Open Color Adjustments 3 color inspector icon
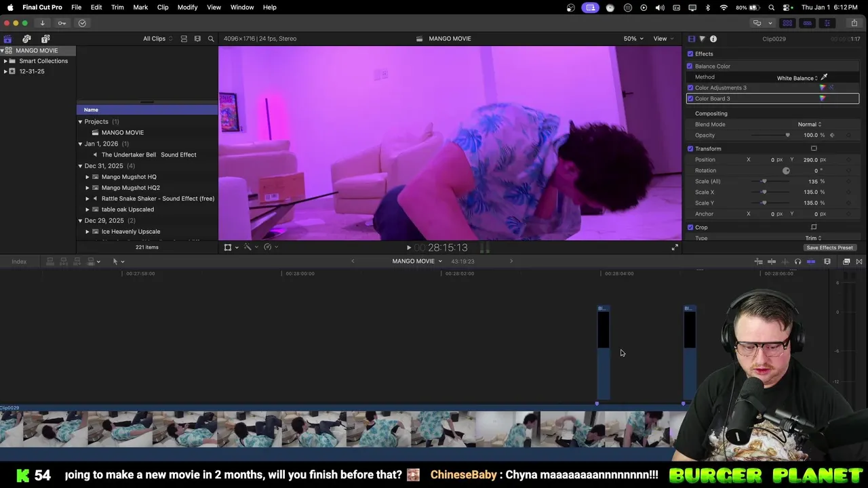 tap(823, 87)
